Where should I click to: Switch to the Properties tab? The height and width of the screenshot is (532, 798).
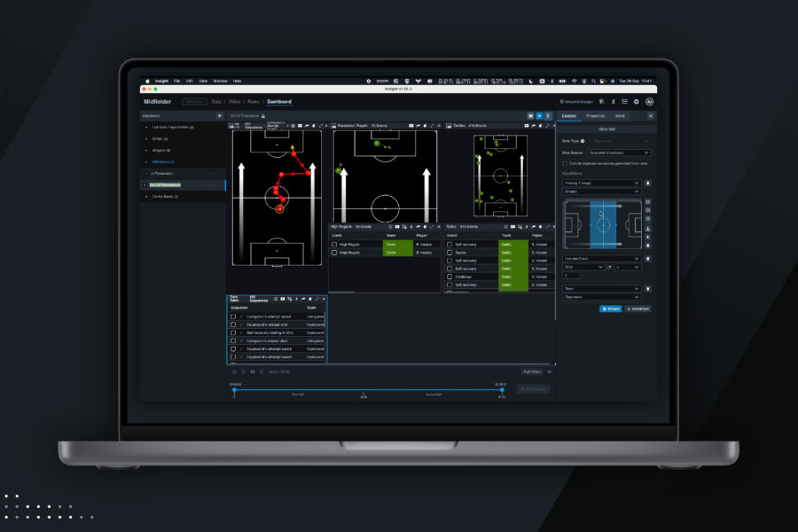point(594,115)
